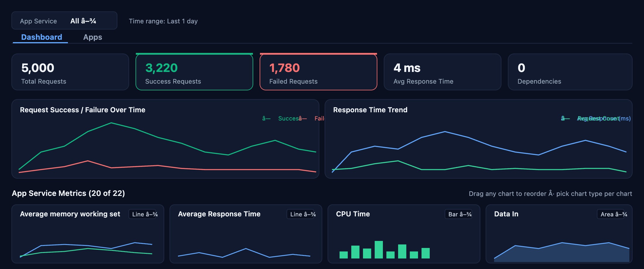Select the Dependencies 0 card
The width and height of the screenshot is (644, 269).
coord(570,72)
